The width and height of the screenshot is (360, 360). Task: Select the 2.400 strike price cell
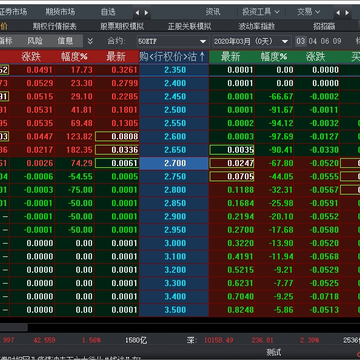[x=174, y=83]
